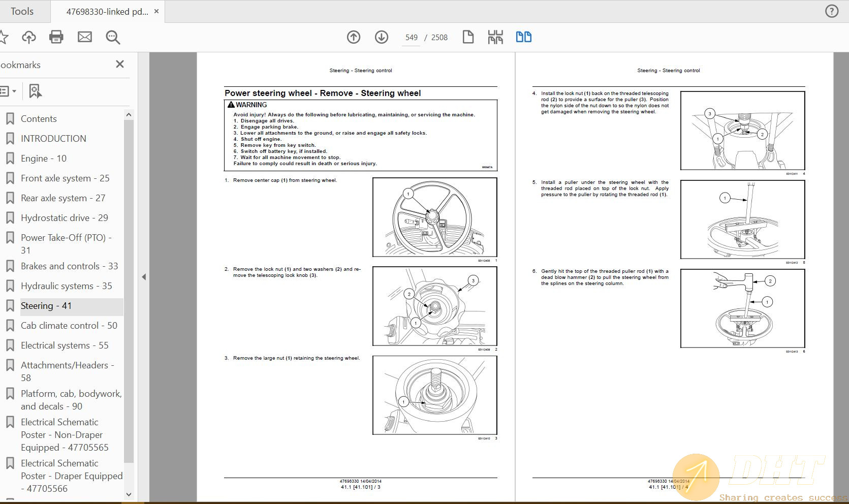Open the INTRODUCTION bookmark
Viewport: 849px width, 504px height.
coord(53,139)
